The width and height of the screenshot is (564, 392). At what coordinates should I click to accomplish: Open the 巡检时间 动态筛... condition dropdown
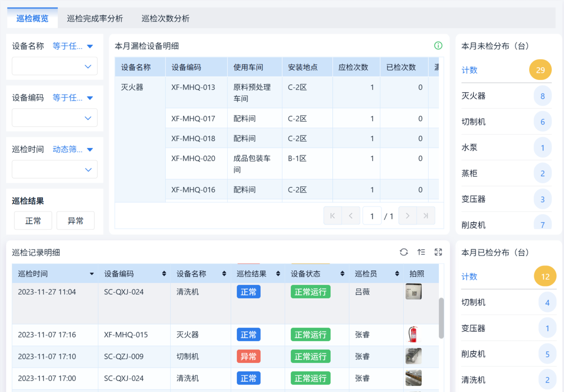pos(72,149)
